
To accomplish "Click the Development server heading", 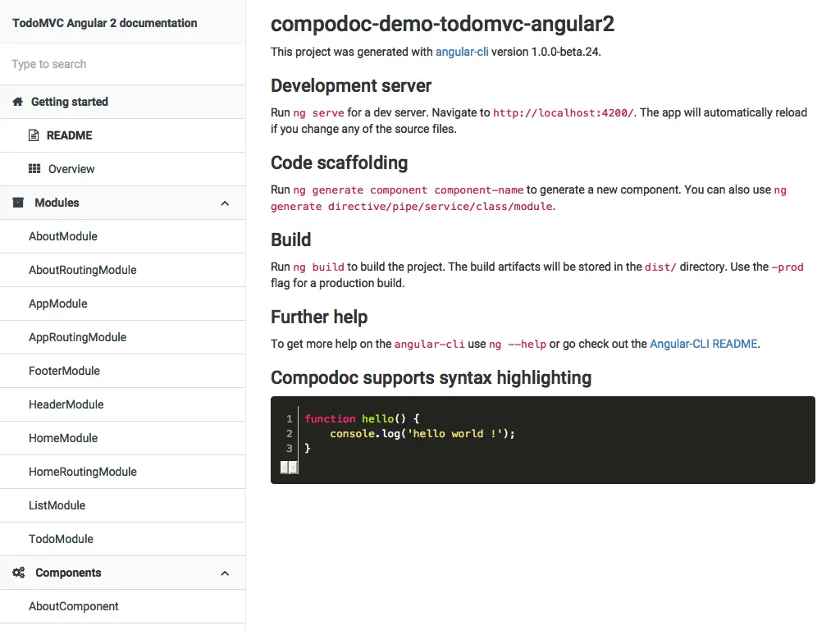I will [351, 85].
